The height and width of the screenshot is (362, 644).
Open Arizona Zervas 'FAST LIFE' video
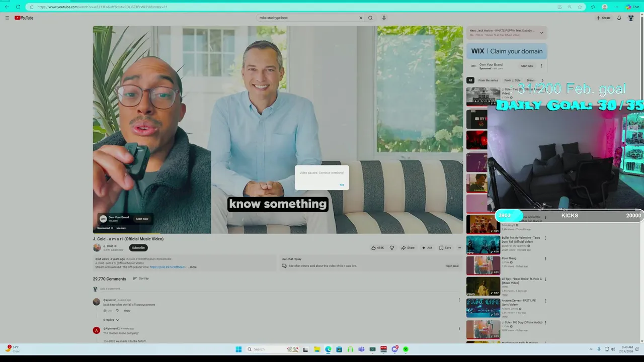(x=483, y=308)
